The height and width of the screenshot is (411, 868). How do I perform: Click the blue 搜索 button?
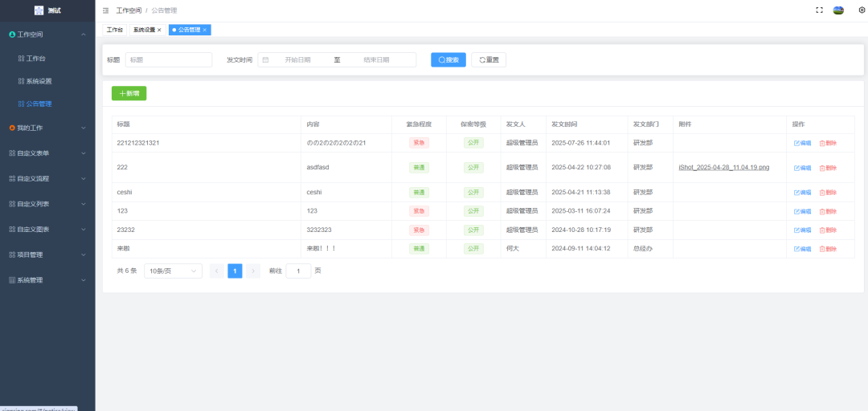point(448,59)
